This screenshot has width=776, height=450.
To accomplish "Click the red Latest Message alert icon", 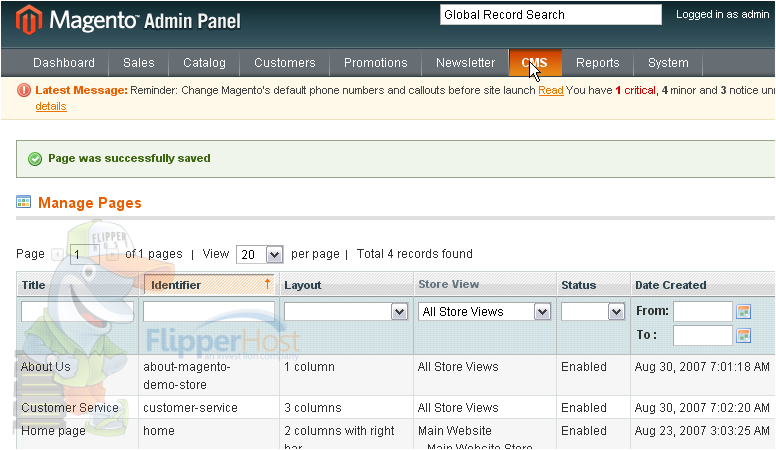I will tap(24, 90).
